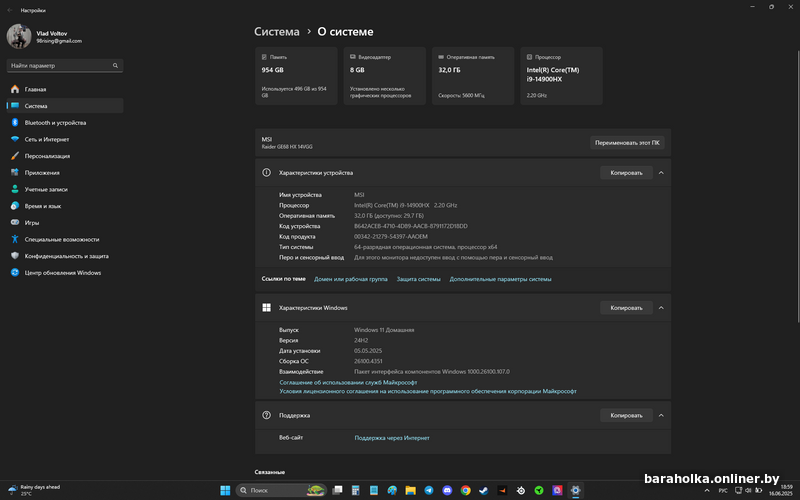Click the Конфиденциальность и защита shield icon
The width and height of the screenshot is (800, 500).
pyautogui.click(x=15, y=256)
